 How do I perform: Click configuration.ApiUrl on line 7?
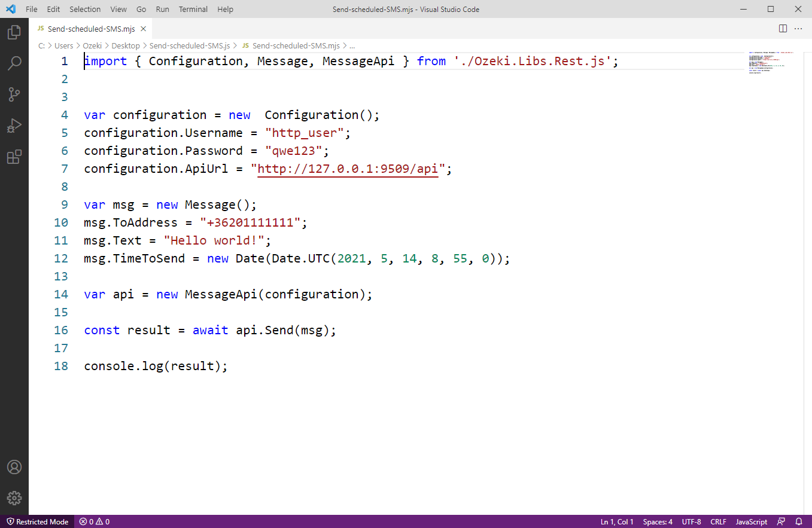pos(156,169)
